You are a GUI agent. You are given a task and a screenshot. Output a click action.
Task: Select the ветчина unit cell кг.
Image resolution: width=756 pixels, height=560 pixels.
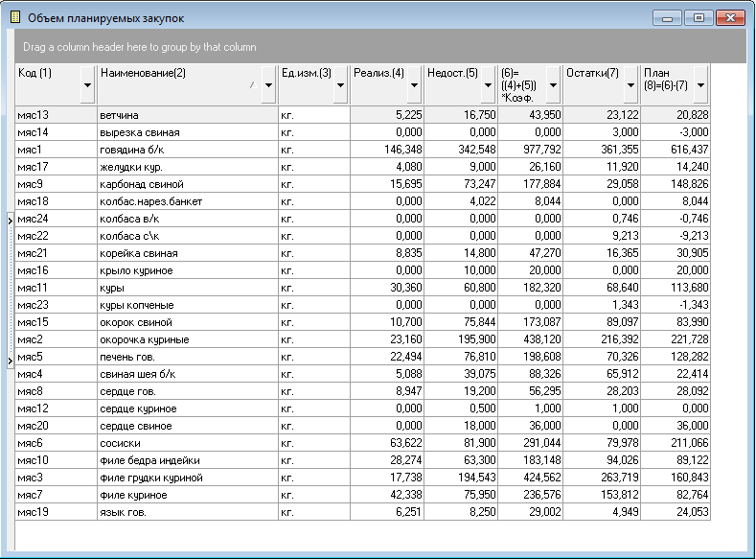(x=313, y=115)
